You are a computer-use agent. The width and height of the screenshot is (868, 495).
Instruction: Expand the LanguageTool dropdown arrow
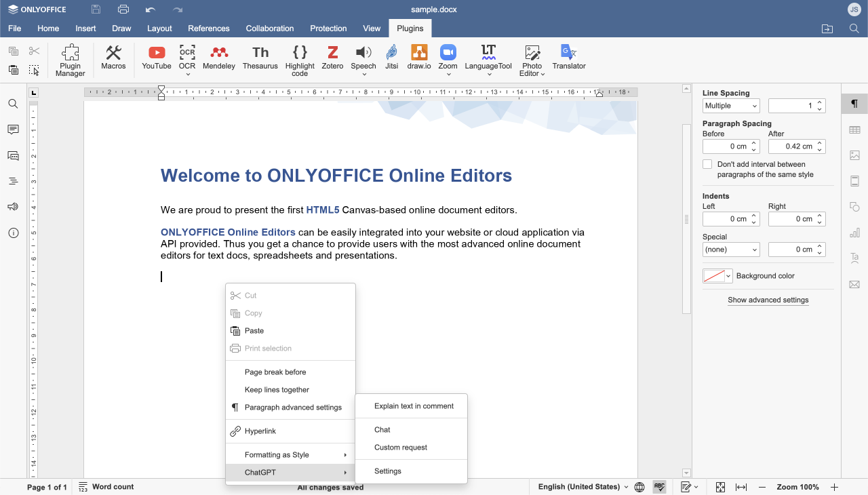coord(488,74)
